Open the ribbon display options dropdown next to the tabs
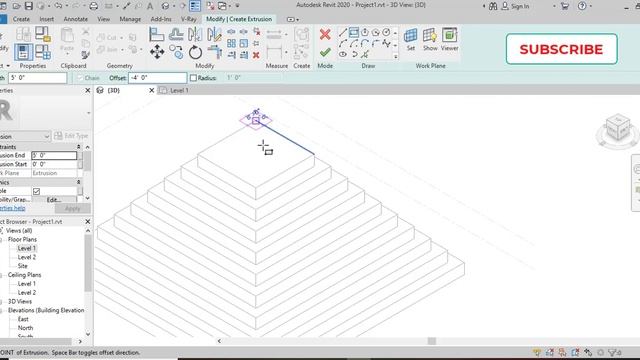The width and height of the screenshot is (640, 360). click(293, 19)
